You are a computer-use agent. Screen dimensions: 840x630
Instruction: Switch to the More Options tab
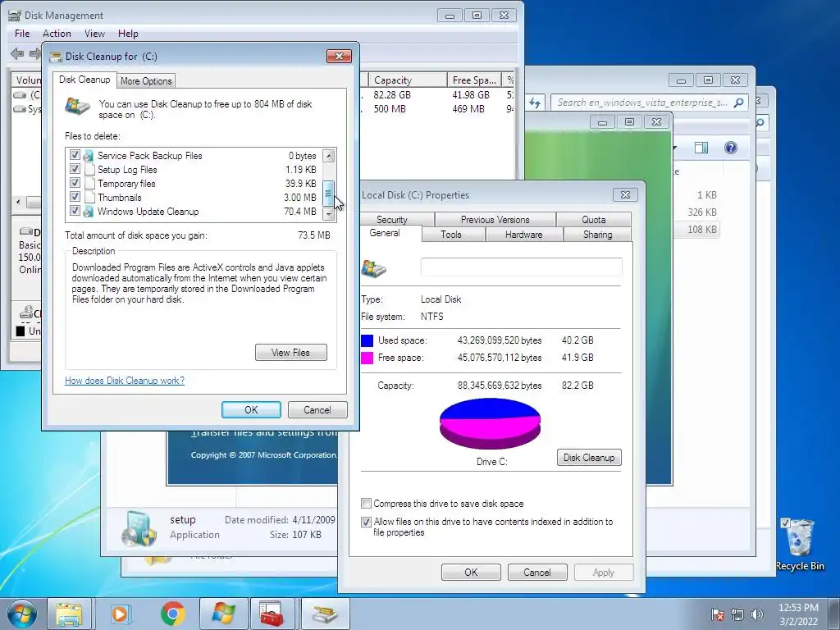[x=146, y=81]
